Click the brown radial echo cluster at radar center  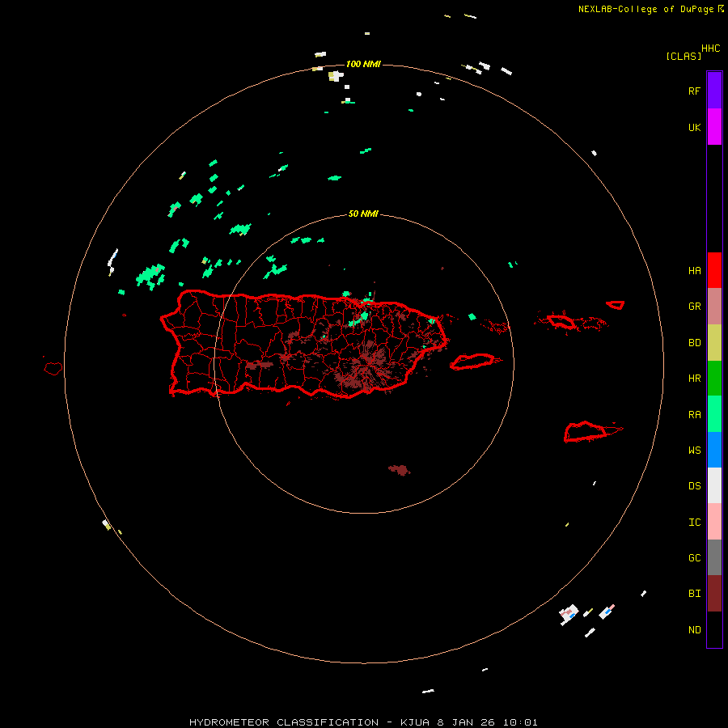pos(365,366)
